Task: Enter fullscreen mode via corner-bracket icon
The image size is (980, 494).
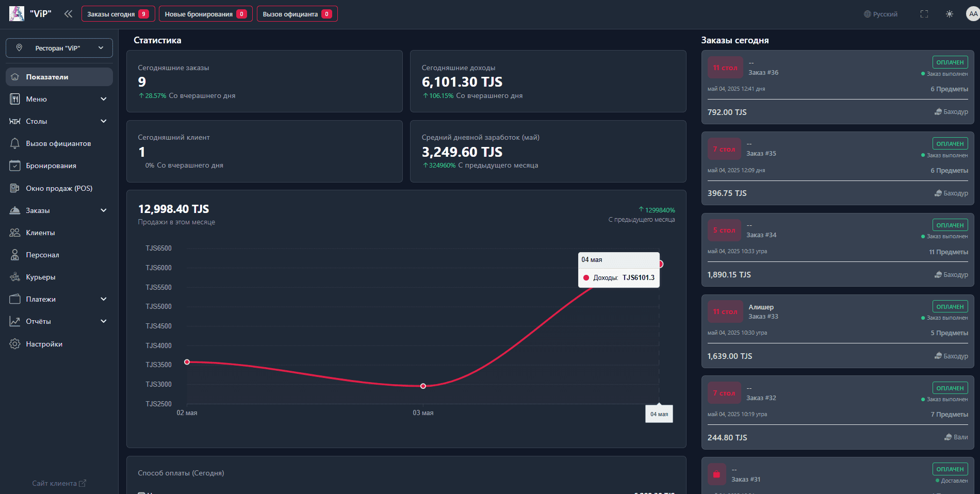Action: 924,14
